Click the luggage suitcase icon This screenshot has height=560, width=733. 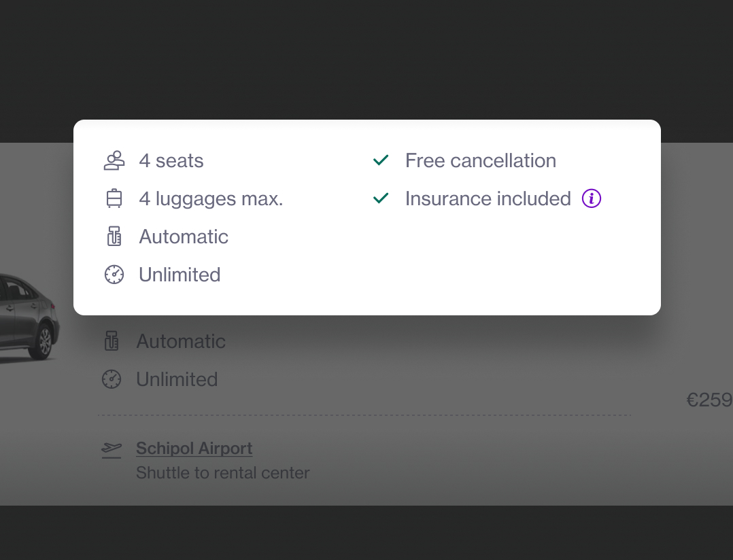[114, 198]
